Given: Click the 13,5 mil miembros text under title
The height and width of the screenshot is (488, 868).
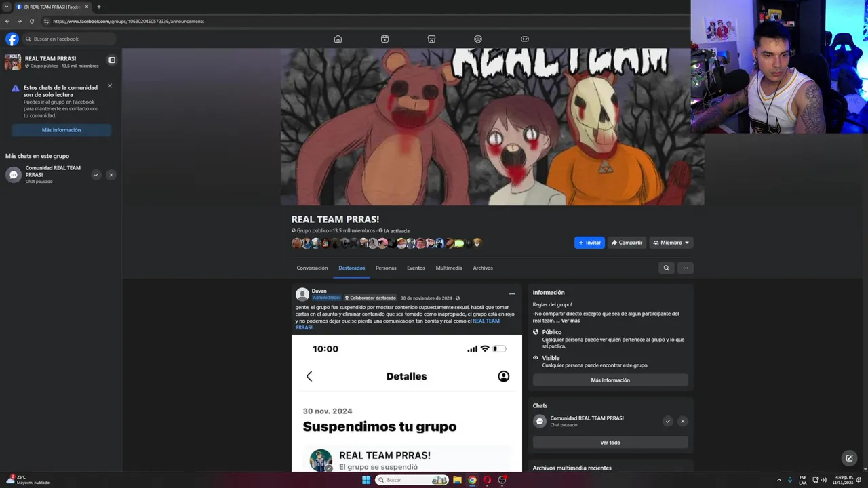Looking at the screenshot, I should (x=353, y=231).
